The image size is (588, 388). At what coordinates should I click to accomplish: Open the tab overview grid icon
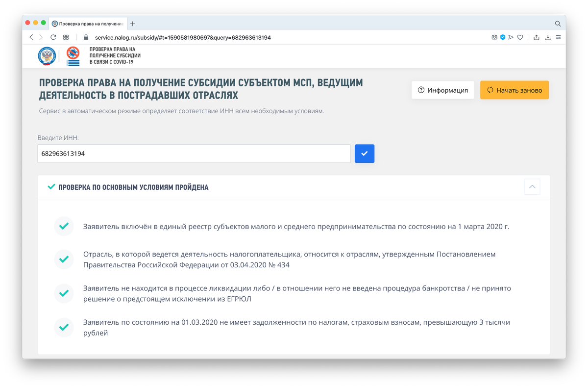click(66, 37)
